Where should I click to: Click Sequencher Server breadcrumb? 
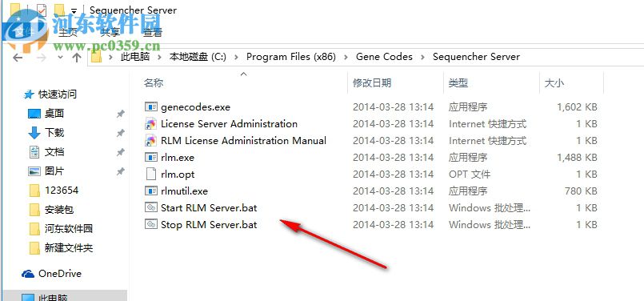pyautogui.click(x=477, y=57)
